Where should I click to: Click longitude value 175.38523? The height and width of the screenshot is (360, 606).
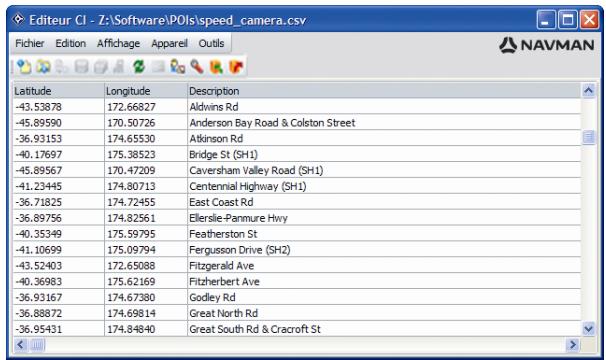pos(131,154)
